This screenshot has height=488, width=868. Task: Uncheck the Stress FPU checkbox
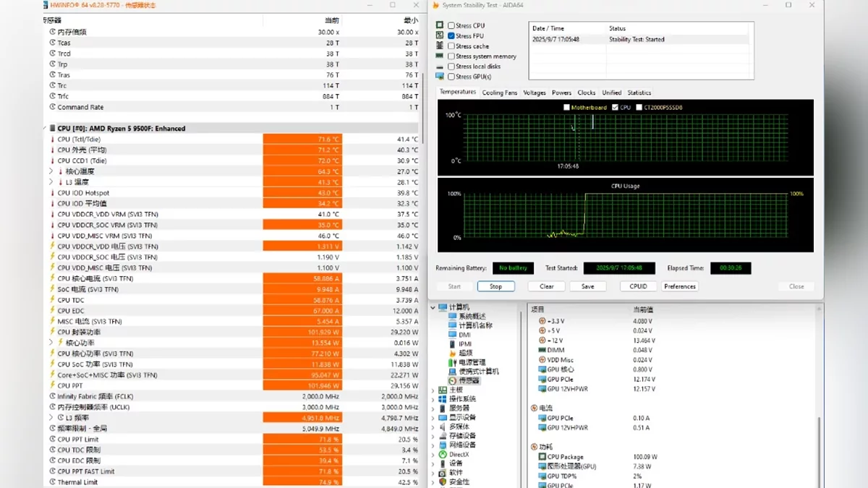pyautogui.click(x=451, y=36)
